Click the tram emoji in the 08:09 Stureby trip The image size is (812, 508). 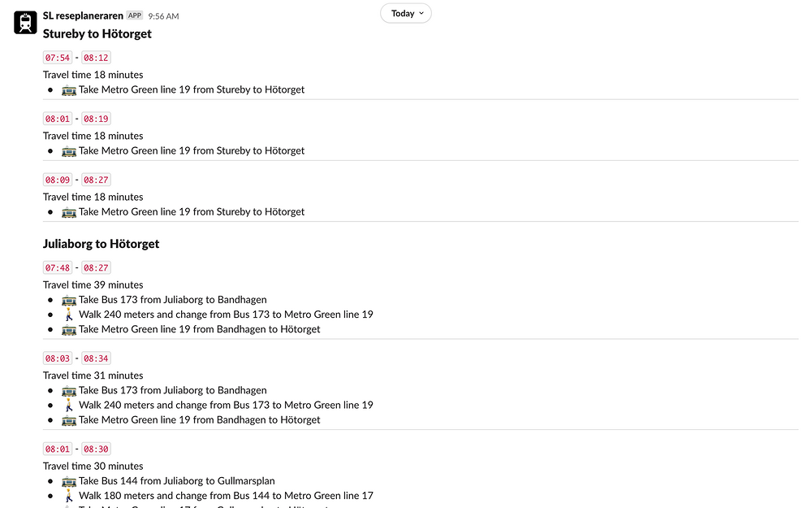pos(69,212)
